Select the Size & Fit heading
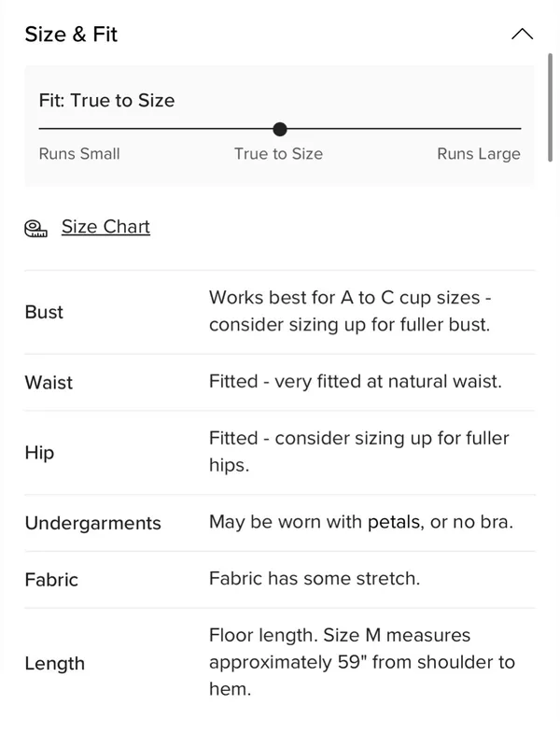This screenshot has height=747, width=560. coord(71,35)
